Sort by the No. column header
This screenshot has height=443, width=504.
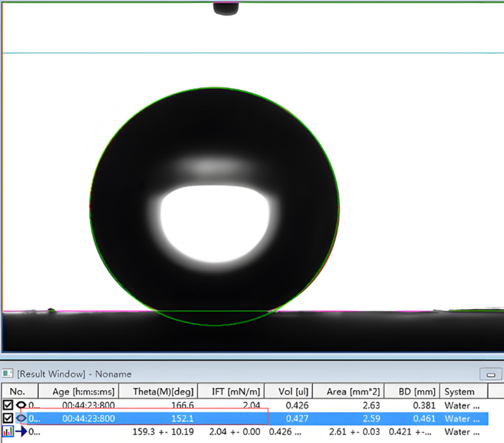tap(17, 392)
